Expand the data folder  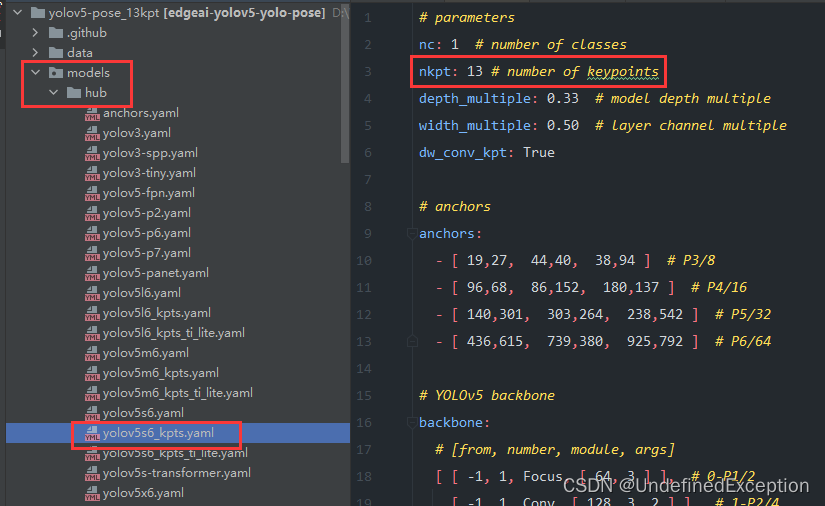[x=35, y=53]
